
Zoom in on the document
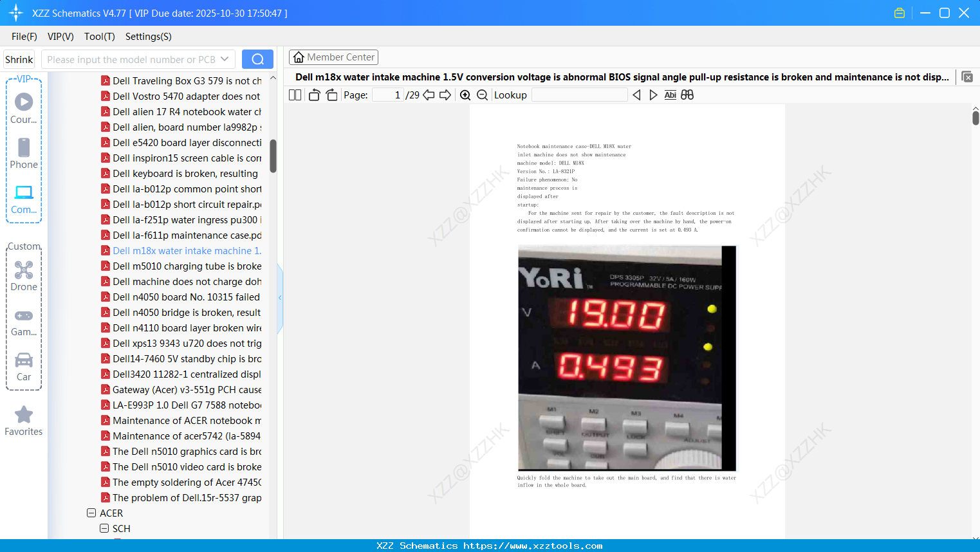pyautogui.click(x=465, y=95)
